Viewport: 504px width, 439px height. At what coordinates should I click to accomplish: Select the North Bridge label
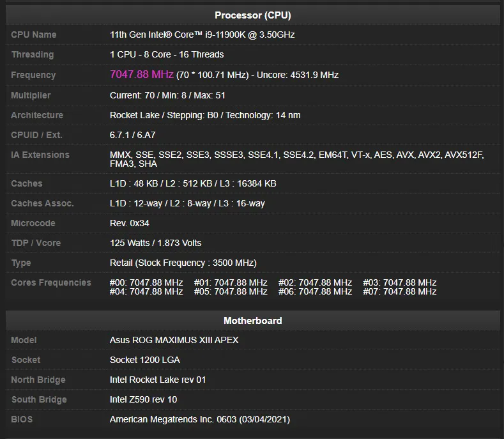[x=38, y=380]
